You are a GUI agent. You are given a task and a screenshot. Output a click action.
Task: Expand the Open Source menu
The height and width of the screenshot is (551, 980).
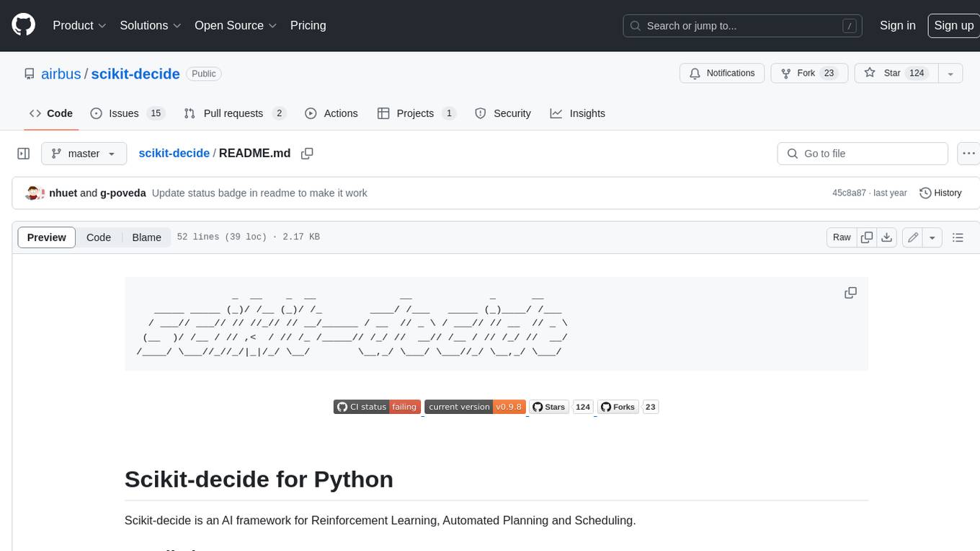tap(236, 25)
